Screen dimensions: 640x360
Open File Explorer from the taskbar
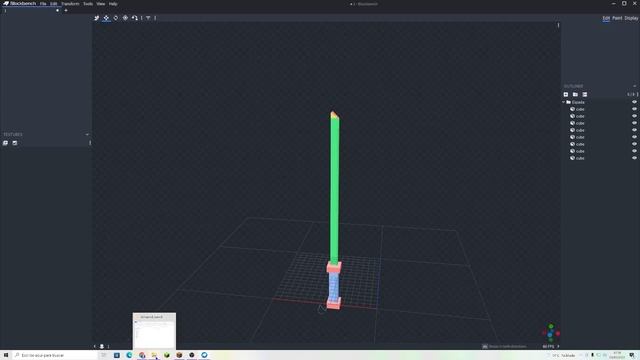click(x=154, y=355)
